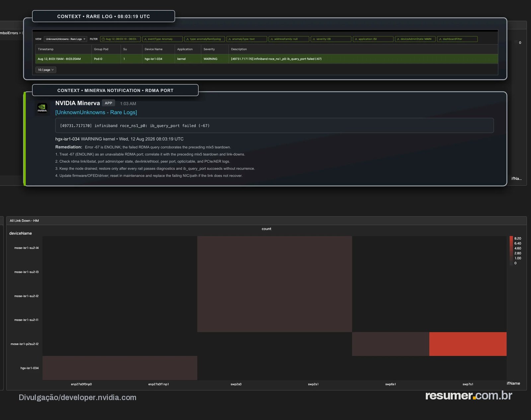Image resolution: width=531 pixels, height=420 pixels.
Task: Click the Pod-0 cell in the table
Action: (x=98, y=59)
